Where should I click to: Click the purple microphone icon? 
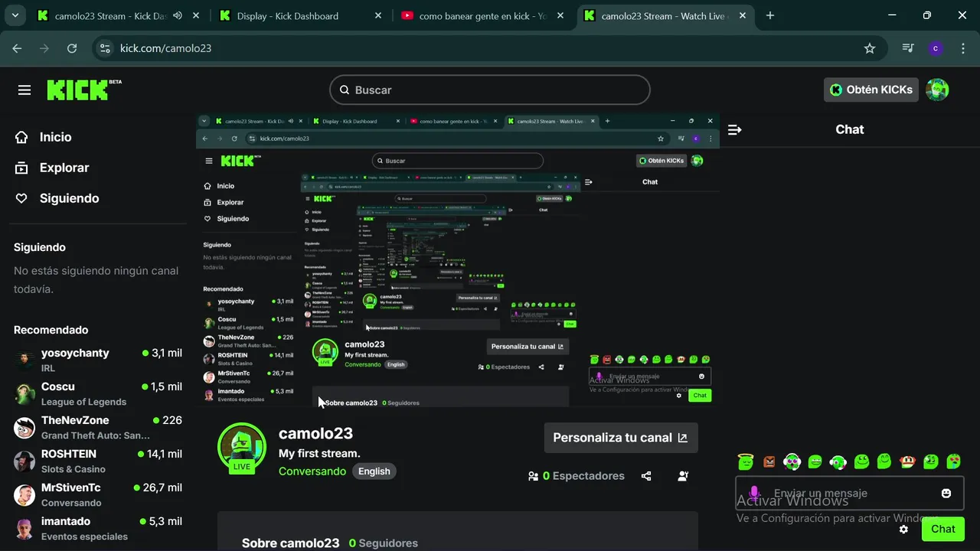(x=754, y=494)
